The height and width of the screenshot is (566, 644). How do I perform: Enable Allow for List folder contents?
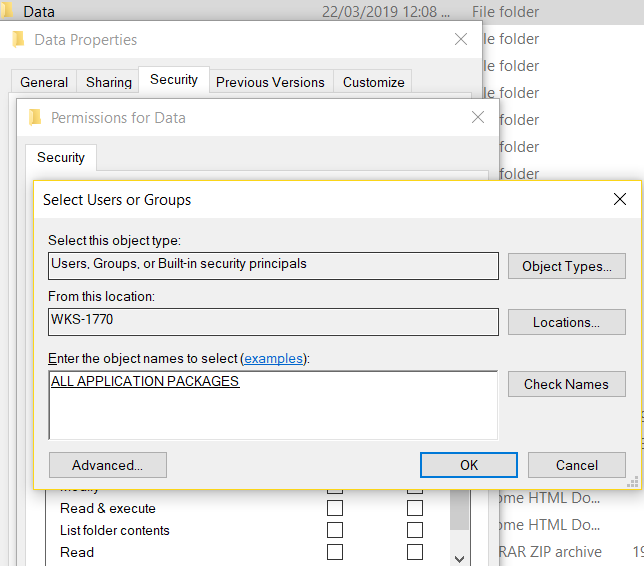pyautogui.click(x=335, y=530)
